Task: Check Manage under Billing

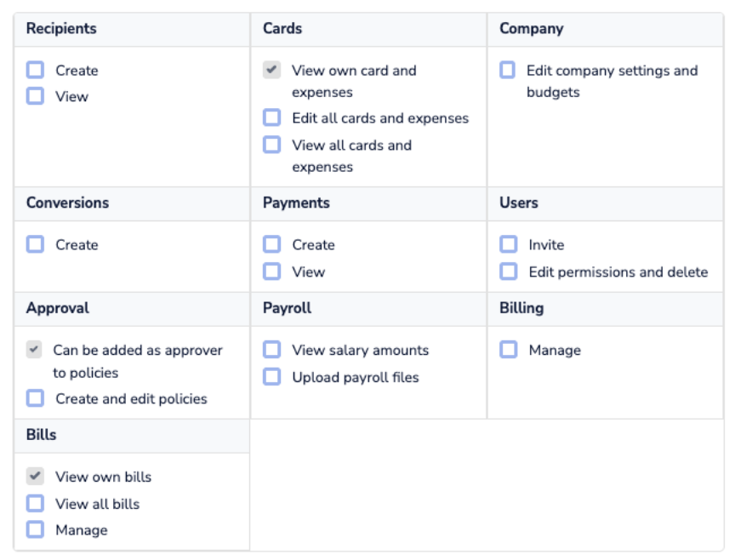Action: point(508,350)
